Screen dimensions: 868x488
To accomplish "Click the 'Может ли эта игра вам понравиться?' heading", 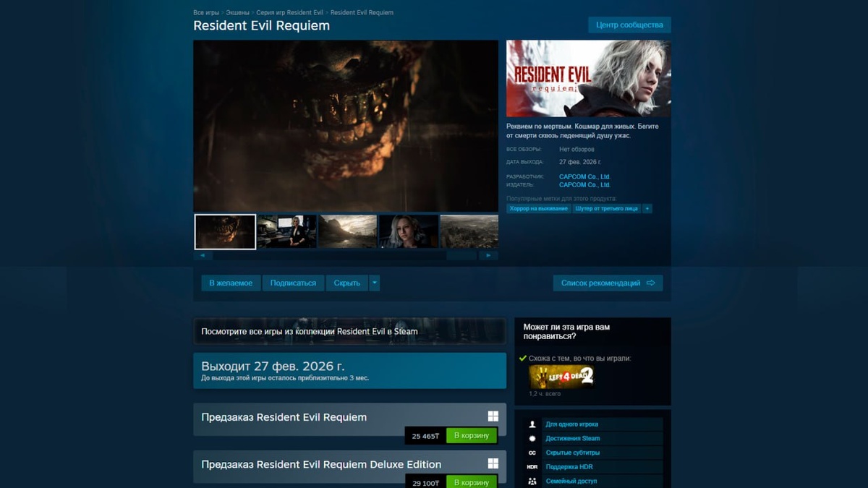I will pyautogui.click(x=566, y=332).
